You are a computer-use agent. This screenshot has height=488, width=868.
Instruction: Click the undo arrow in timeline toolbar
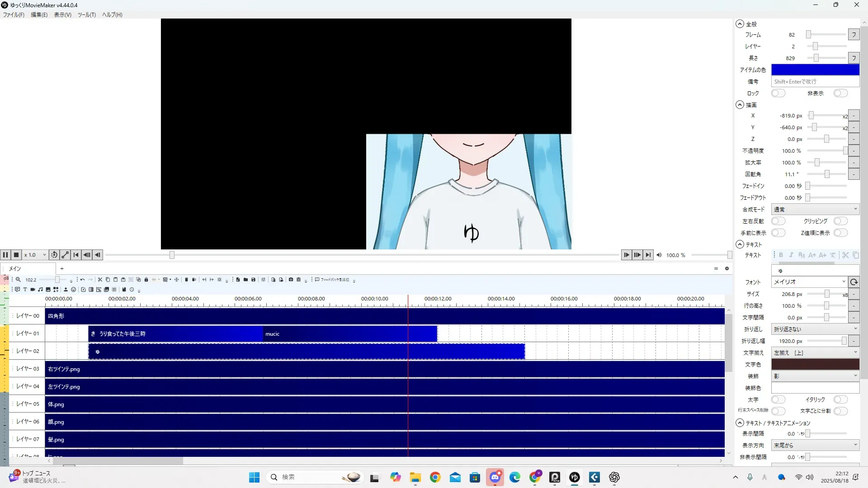coord(82,280)
